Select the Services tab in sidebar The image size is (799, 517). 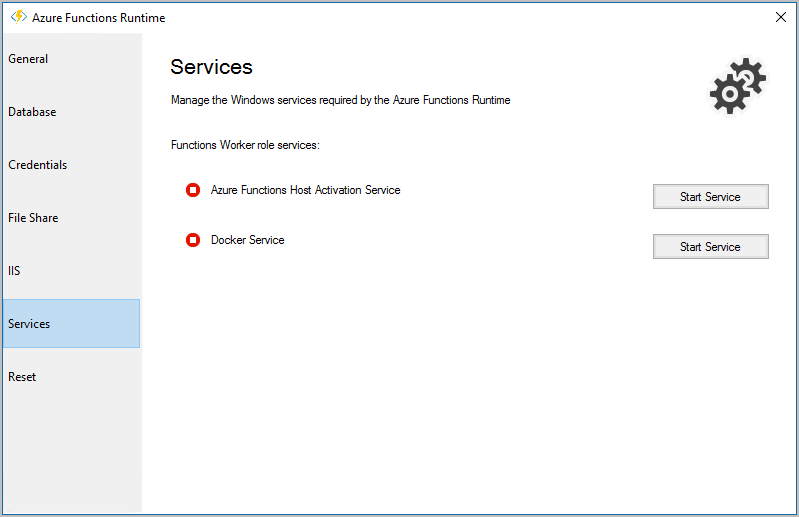click(71, 324)
